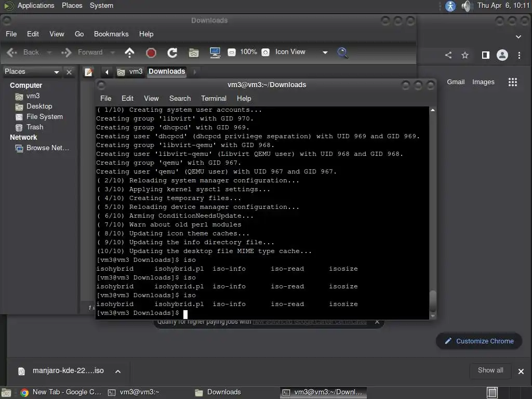Image resolution: width=532 pixels, height=399 pixels.
Task: Open Browse Network sidebar entry
Action: click(47, 148)
